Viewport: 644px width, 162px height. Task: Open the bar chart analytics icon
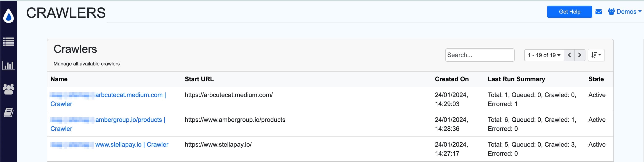(x=9, y=66)
